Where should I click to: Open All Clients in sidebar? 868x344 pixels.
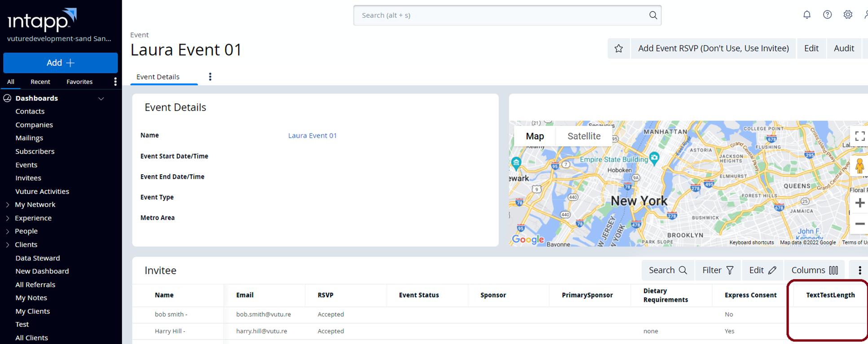pyautogui.click(x=32, y=338)
